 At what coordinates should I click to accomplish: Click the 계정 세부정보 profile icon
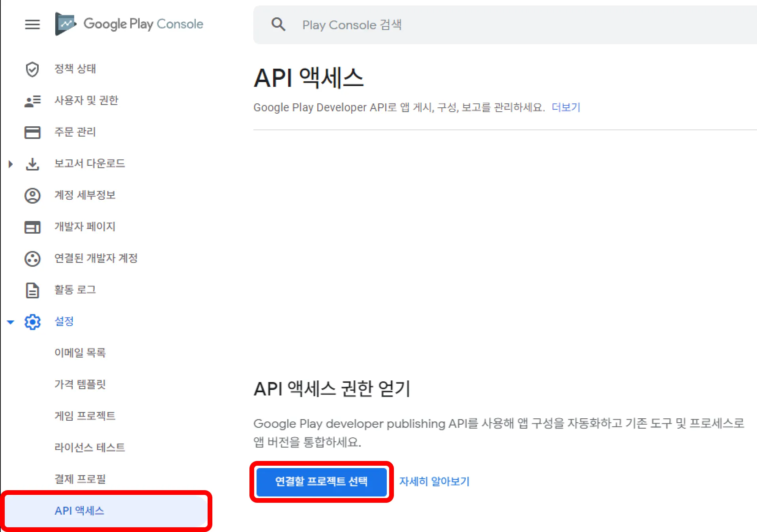coord(32,195)
